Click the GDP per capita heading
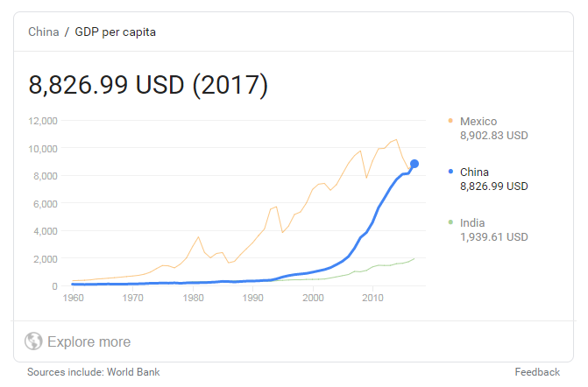Image resolution: width=588 pixels, height=387 pixels. click(x=115, y=32)
